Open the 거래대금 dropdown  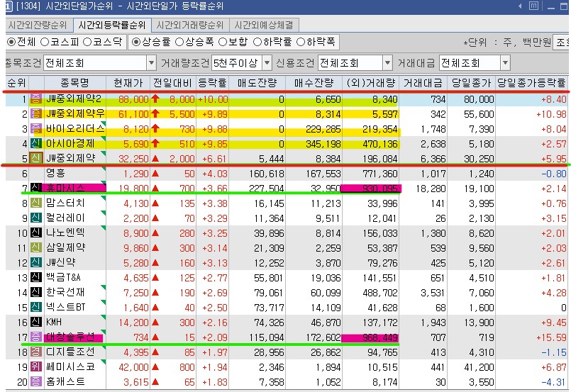[x=505, y=63]
